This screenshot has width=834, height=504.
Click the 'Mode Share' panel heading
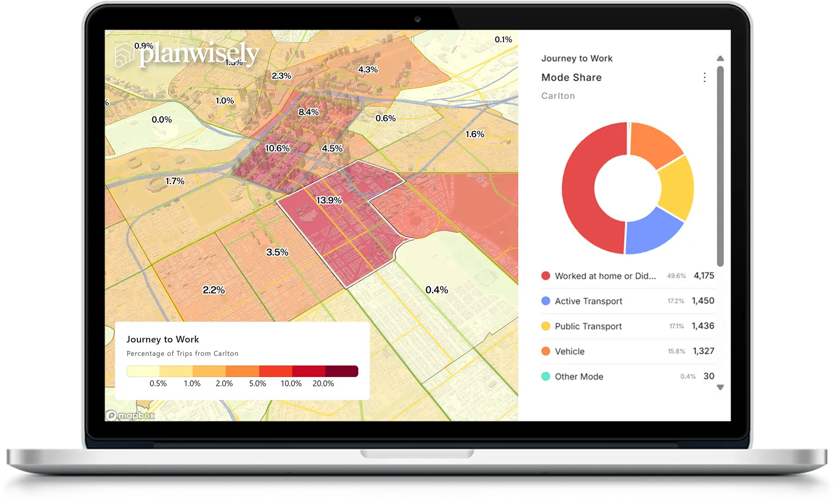[x=572, y=78]
